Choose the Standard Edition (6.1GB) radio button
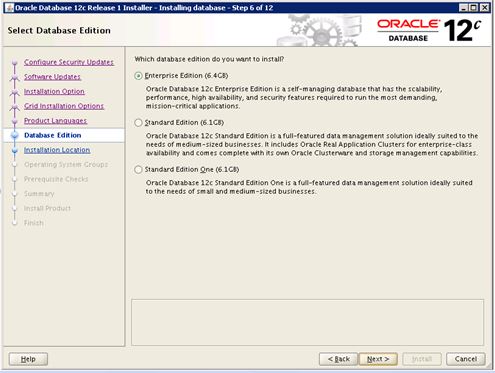 pyautogui.click(x=138, y=123)
